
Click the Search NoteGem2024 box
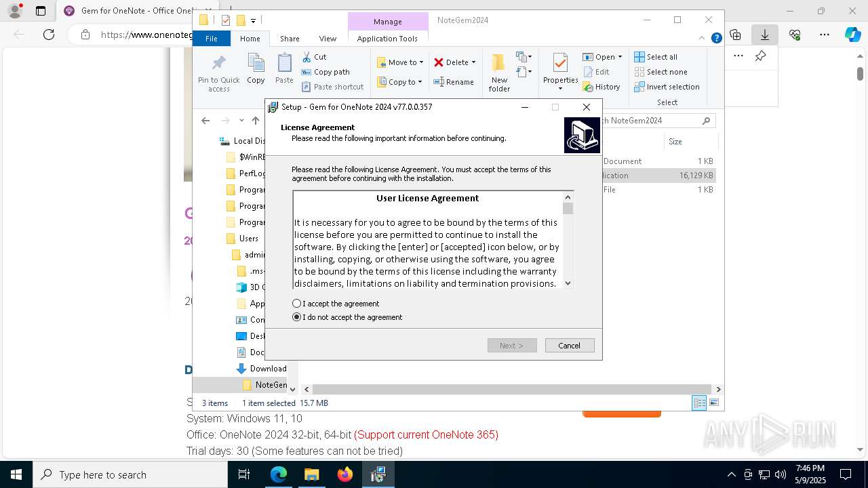click(x=656, y=121)
